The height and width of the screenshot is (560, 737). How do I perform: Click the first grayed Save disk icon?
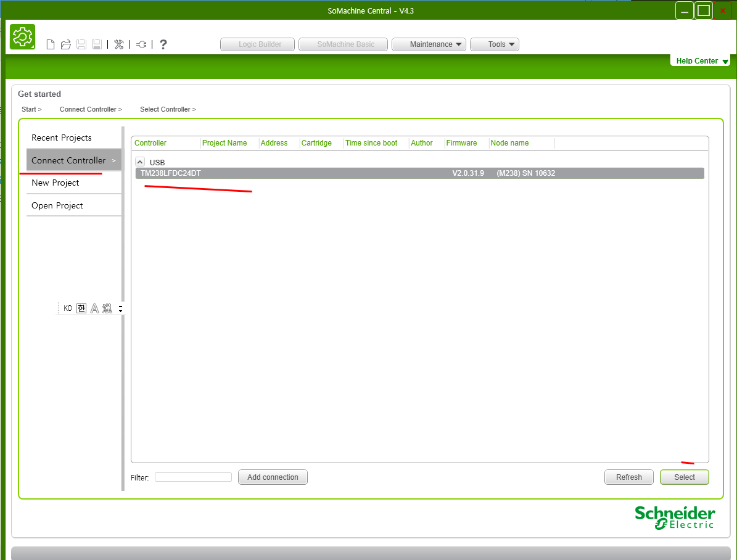coord(81,44)
